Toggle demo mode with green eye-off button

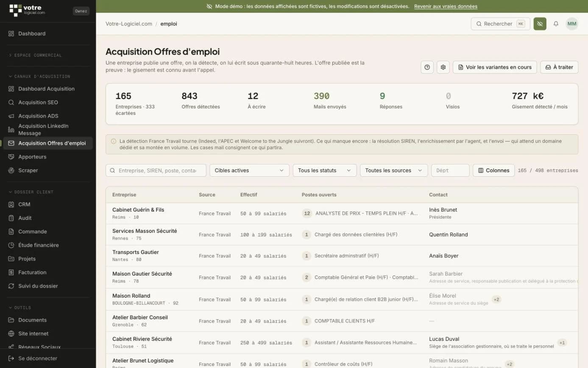pyautogui.click(x=540, y=24)
